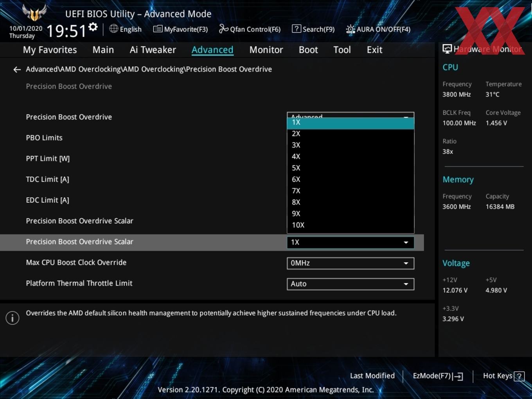Open the settings gear next to the clock
The image size is (532, 399).
[93, 27]
